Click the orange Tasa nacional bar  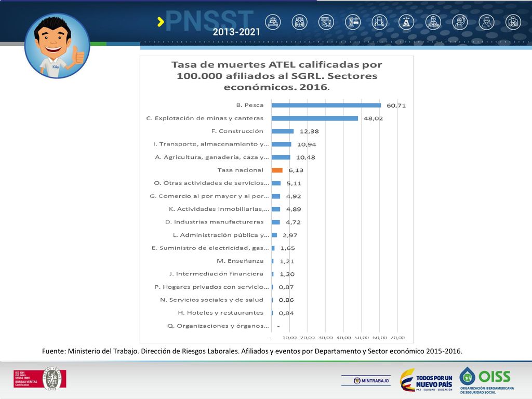point(277,170)
